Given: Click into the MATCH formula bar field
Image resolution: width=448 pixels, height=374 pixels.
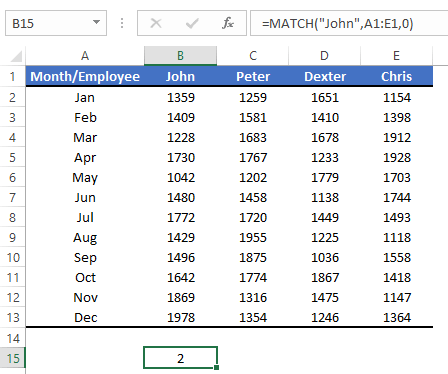Looking at the screenshot, I should 349,23.
